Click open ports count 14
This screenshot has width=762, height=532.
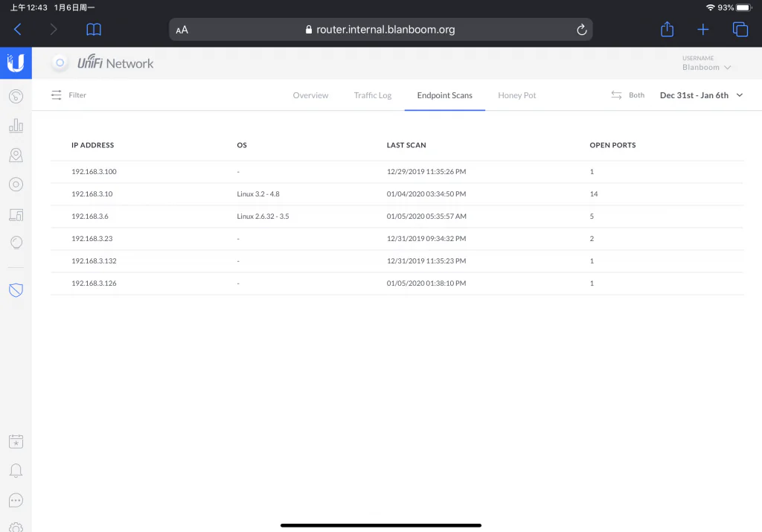coord(593,194)
